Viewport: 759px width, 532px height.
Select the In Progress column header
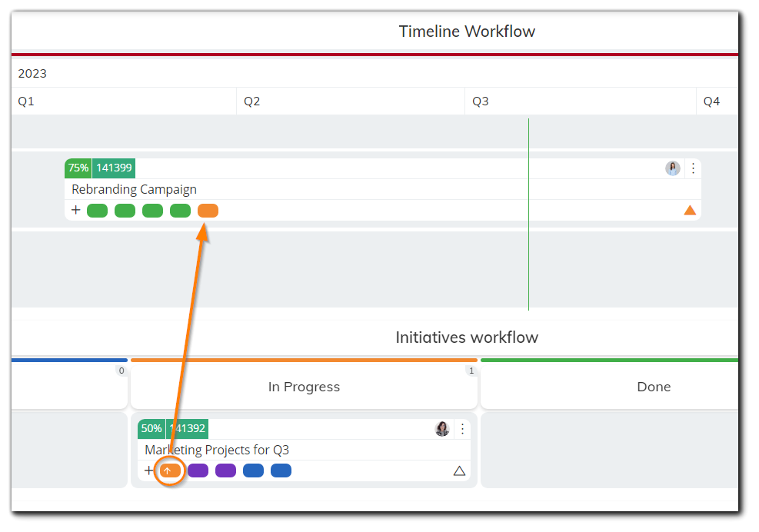click(x=304, y=387)
